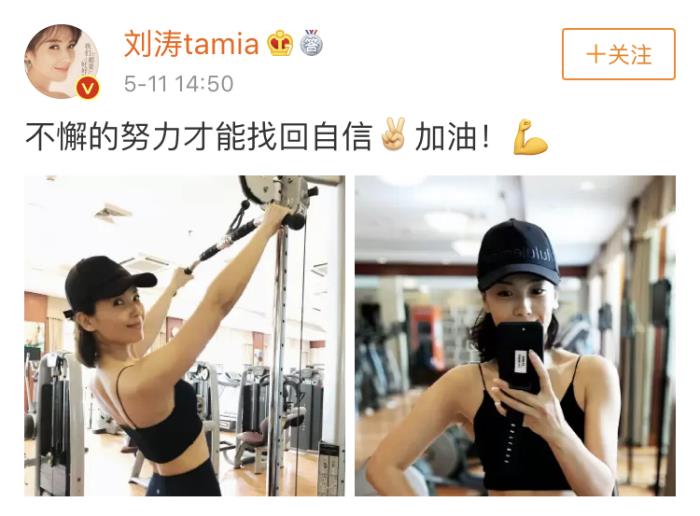Select the post text 不懈的努力才能找回自信
This screenshot has height=516, width=700.
(199, 136)
